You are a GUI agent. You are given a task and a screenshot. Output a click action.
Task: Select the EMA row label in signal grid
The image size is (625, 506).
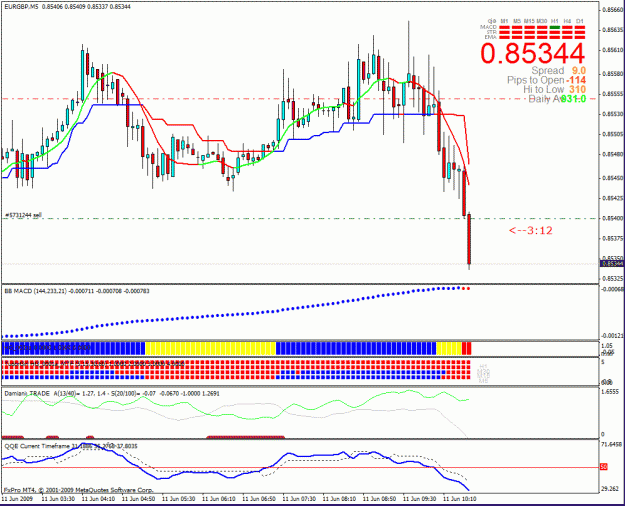(x=491, y=37)
